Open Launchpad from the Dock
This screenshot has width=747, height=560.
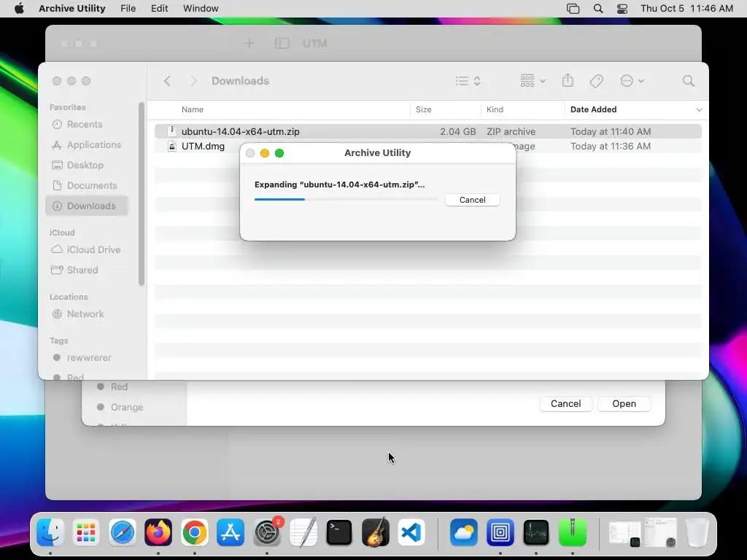(x=86, y=532)
